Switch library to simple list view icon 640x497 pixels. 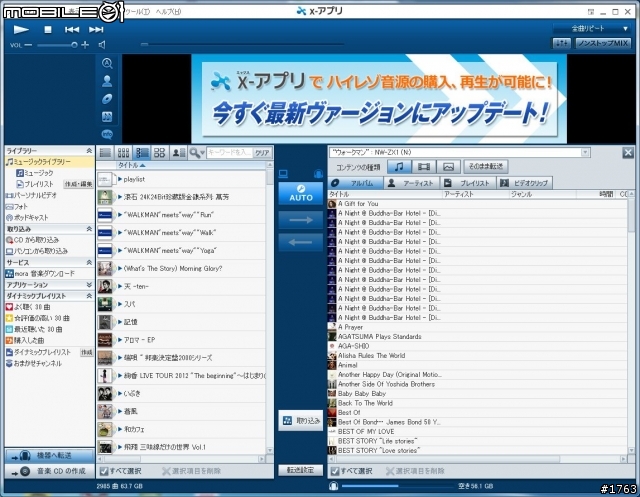click(105, 153)
